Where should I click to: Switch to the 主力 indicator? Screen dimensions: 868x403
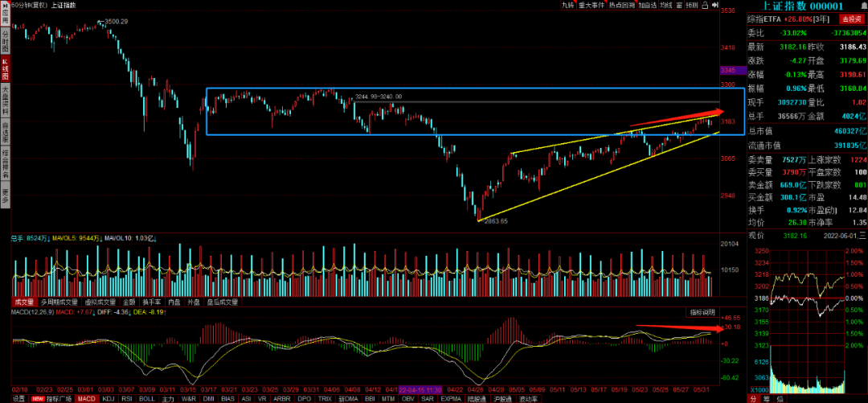point(168,398)
